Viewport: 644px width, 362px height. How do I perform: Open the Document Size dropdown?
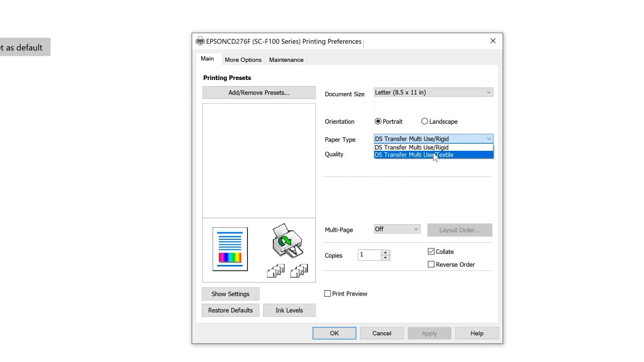point(433,93)
